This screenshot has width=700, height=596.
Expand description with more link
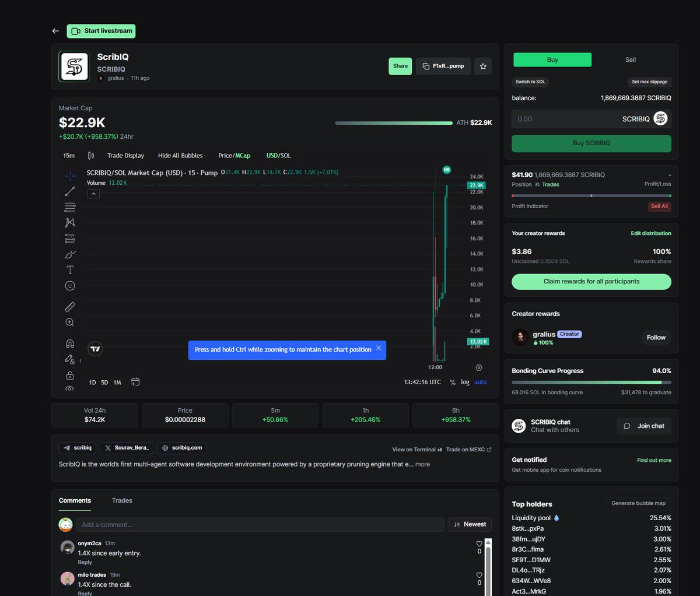click(x=422, y=464)
